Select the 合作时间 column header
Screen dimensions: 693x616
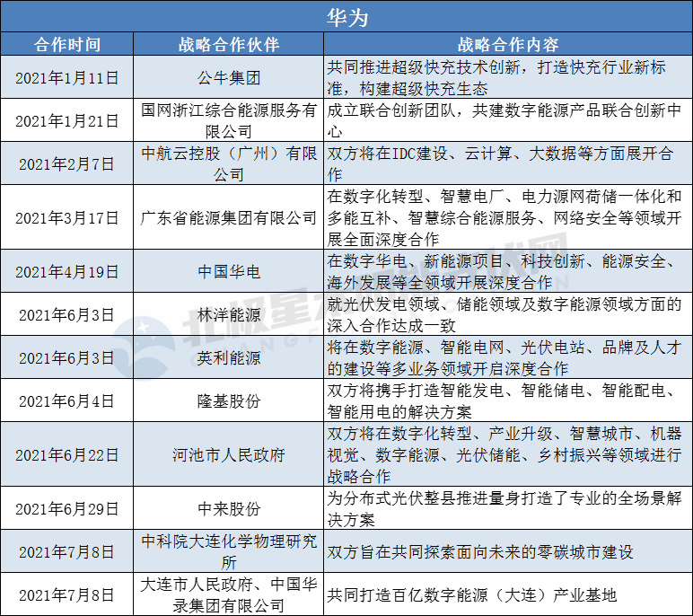(x=67, y=44)
